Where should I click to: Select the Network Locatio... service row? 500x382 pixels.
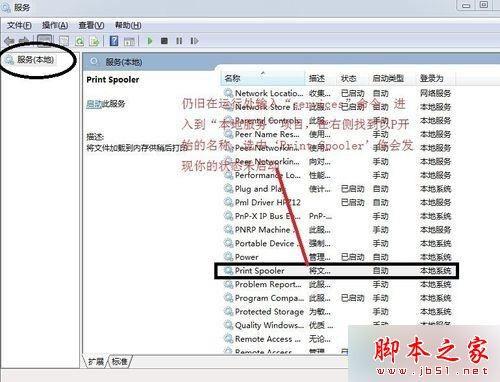(x=338, y=93)
